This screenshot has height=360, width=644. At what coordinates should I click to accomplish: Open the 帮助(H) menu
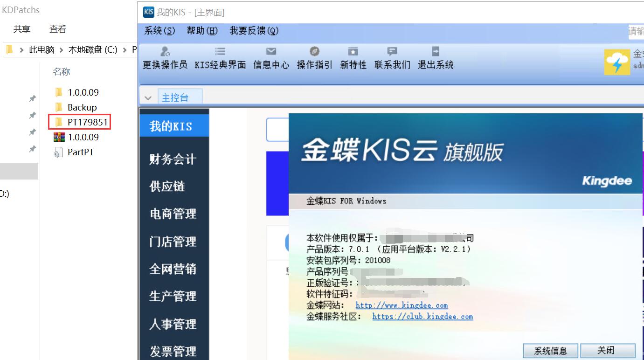click(x=202, y=31)
